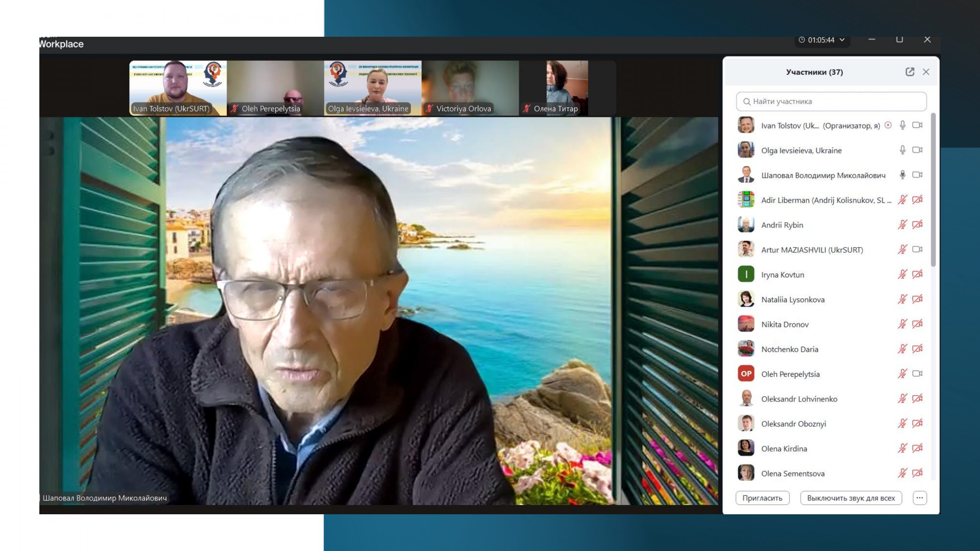Select Victoriya Orlova's video thumbnail

click(470, 87)
